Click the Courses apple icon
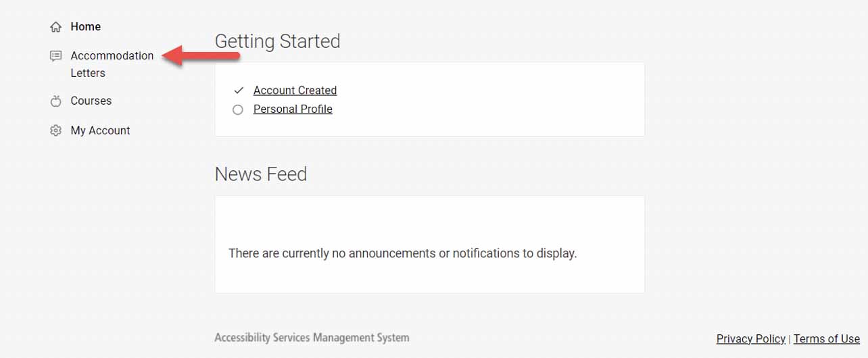Screen dimensions: 868x358 [56, 101]
